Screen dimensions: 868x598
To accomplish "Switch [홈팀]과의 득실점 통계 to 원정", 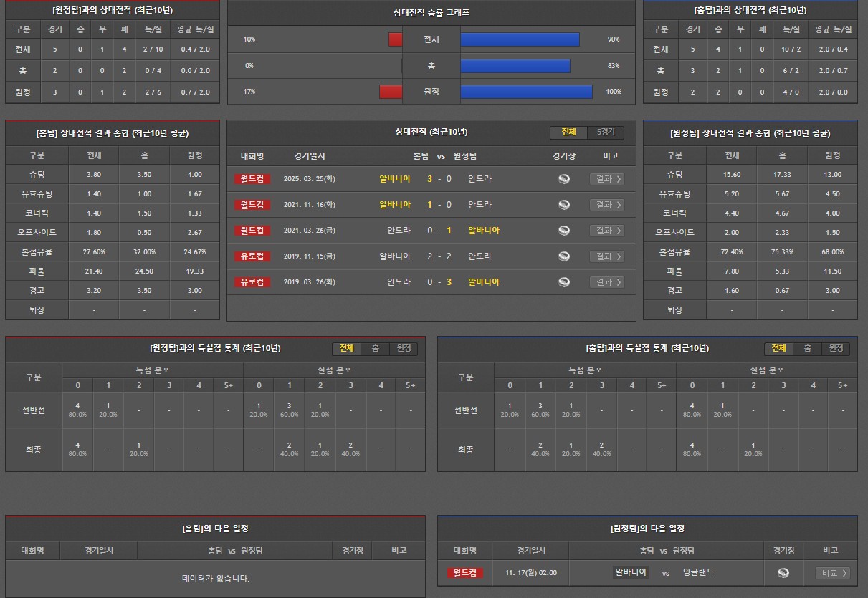I will [836, 348].
